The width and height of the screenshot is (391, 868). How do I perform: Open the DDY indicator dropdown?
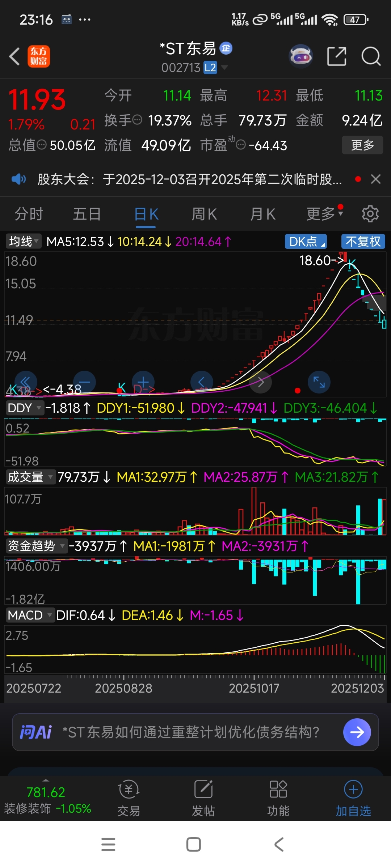(x=25, y=408)
